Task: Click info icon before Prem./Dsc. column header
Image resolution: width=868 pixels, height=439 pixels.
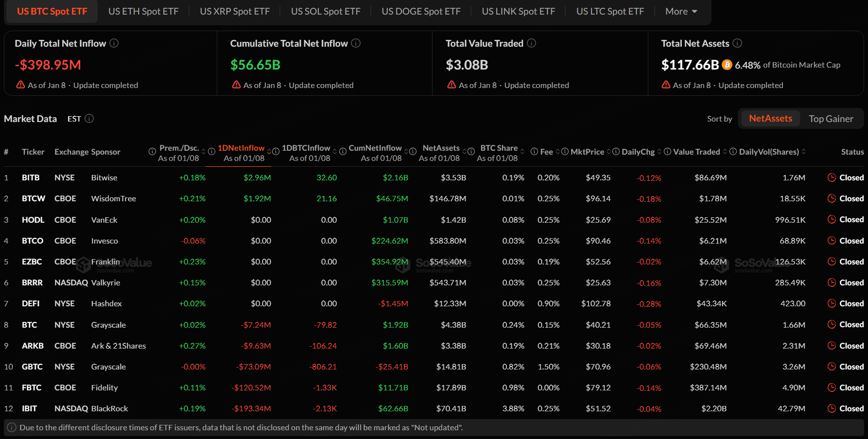Action: 152,152
